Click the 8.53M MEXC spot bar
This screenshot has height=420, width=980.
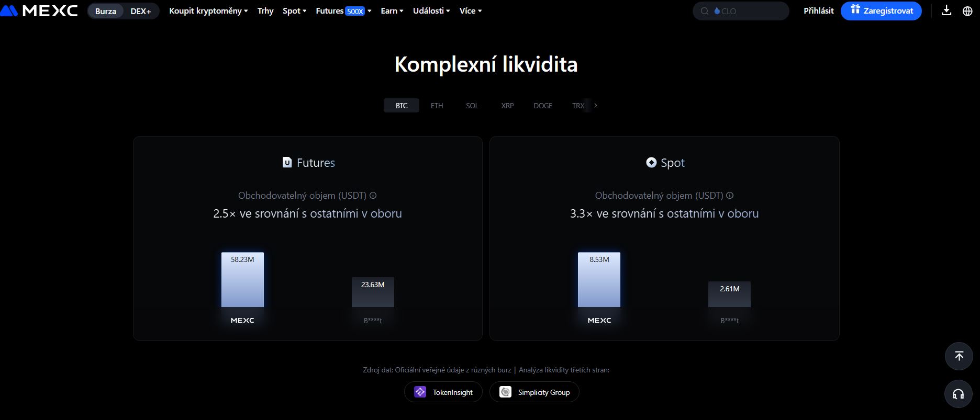pos(599,280)
